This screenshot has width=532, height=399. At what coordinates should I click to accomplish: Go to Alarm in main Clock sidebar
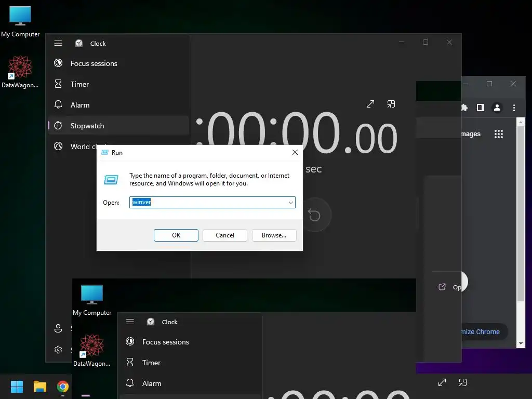pyautogui.click(x=118, y=105)
